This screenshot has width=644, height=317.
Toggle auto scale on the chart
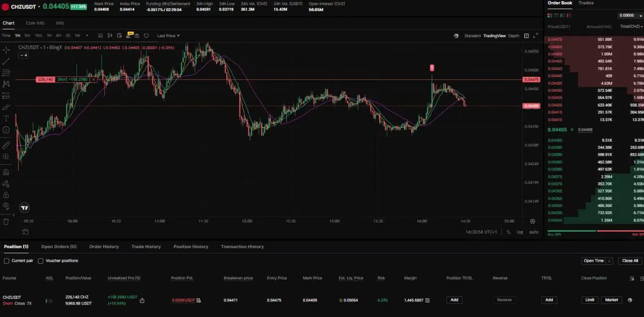(534, 232)
